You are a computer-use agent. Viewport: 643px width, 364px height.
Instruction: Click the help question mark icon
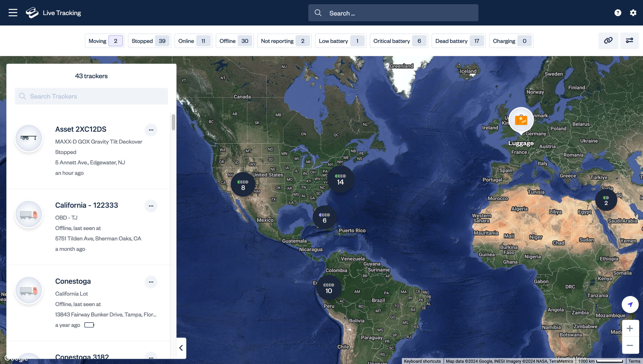point(618,13)
